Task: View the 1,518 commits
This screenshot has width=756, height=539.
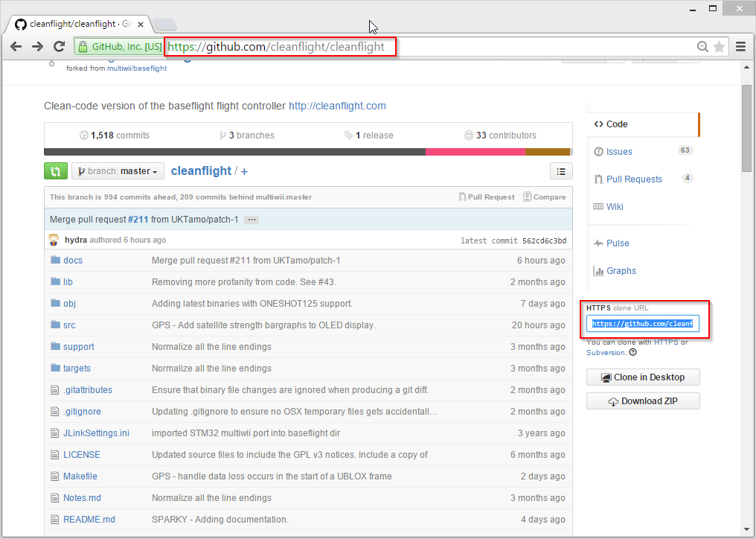Action: click(x=115, y=135)
